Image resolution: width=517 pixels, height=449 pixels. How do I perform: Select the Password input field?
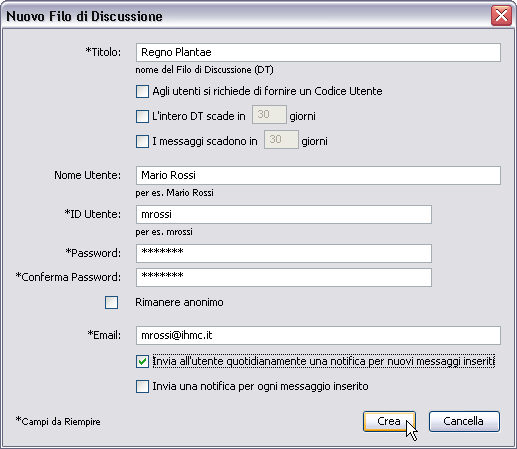(x=284, y=253)
